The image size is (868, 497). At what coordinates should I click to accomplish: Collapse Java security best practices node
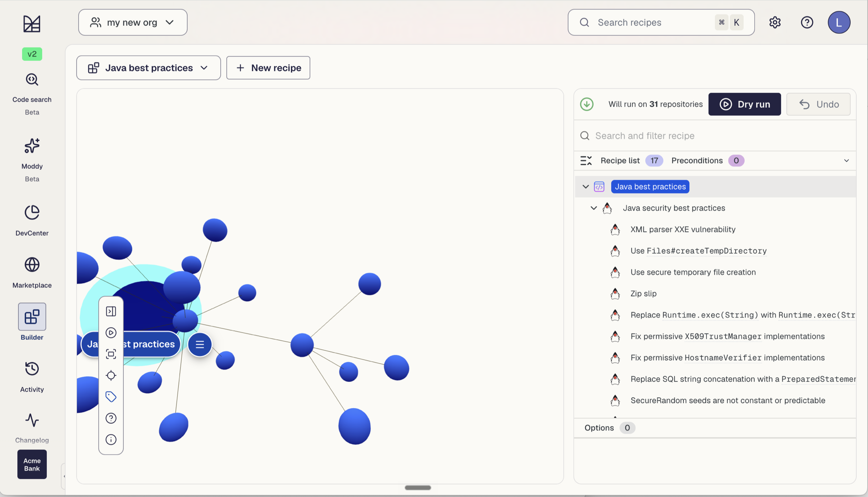[x=593, y=208]
